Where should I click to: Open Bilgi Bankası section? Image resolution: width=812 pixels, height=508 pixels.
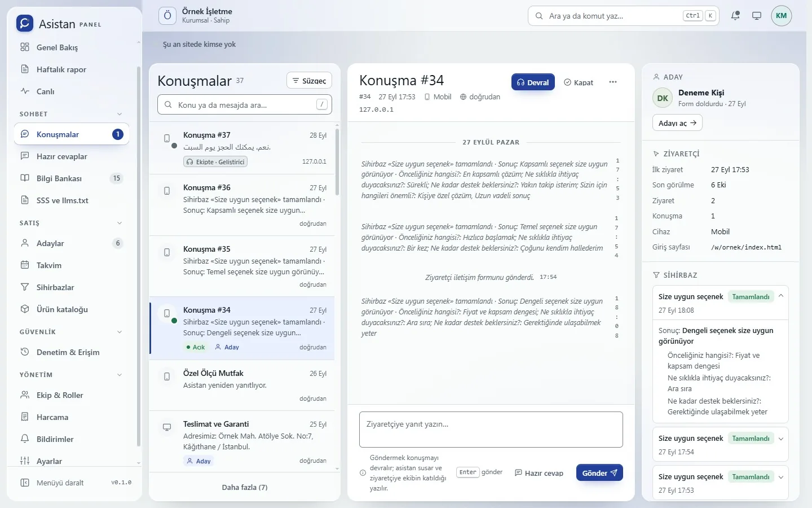72,178
